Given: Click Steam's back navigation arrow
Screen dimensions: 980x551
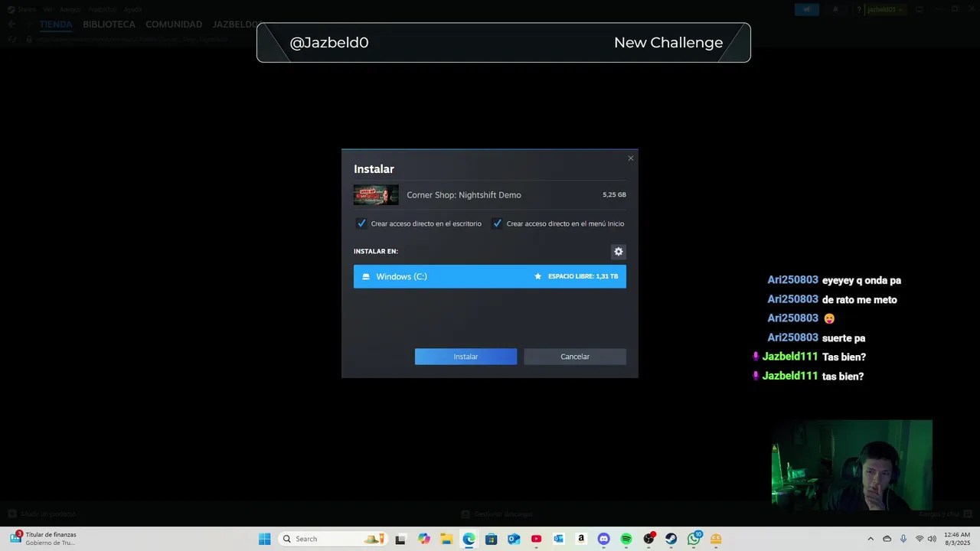Looking at the screenshot, I should click(x=11, y=24).
